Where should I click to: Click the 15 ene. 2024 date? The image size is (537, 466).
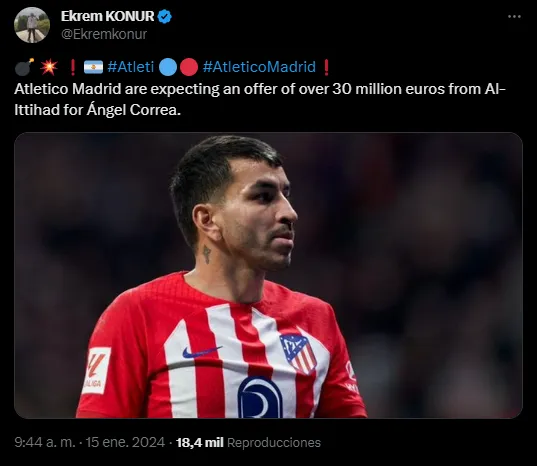[125, 442]
